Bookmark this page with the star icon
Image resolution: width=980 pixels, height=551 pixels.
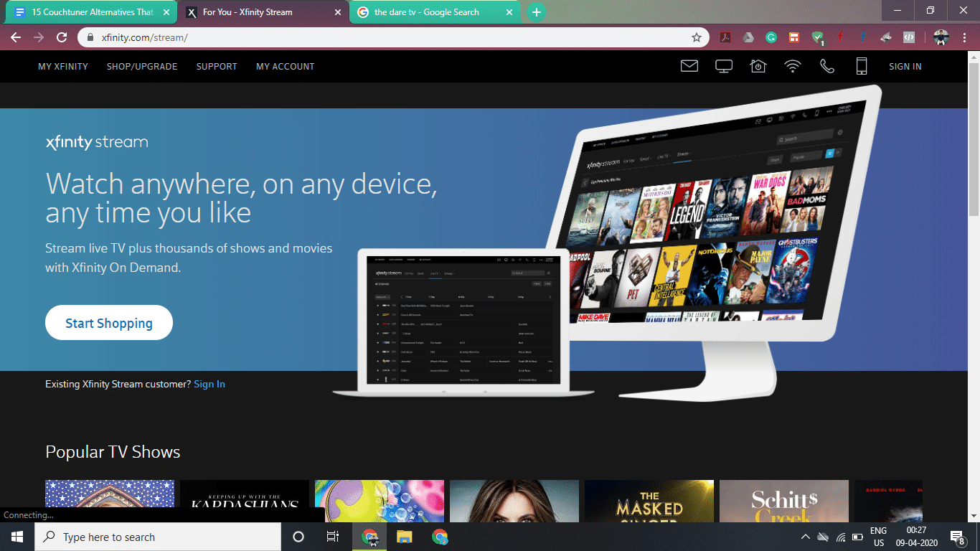pyautogui.click(x=697, y=37)
